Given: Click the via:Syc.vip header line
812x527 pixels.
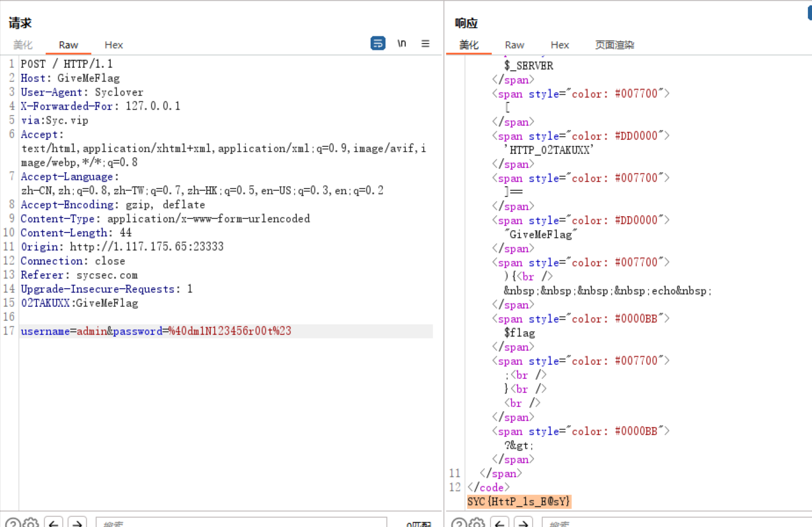Looking at the screenshot, I should tap(54, 120).
